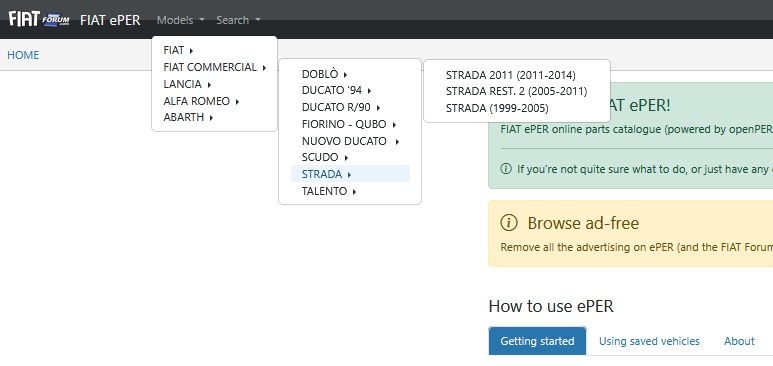Viewport: 773px width, 366px height.
Task: Expand the FIAT COMMERCIAL submenu
Action: [x=214, y=67]
